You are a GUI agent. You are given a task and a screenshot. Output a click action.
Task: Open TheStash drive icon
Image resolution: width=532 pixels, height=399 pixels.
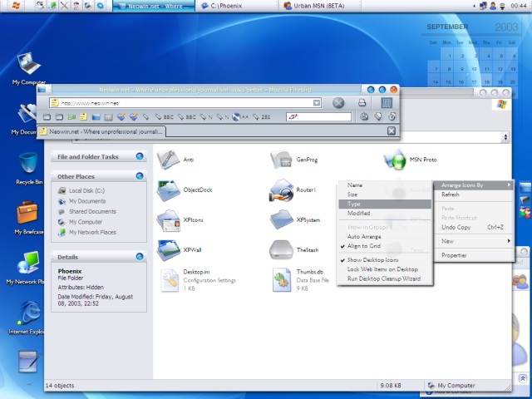click(x=282, y=249)
